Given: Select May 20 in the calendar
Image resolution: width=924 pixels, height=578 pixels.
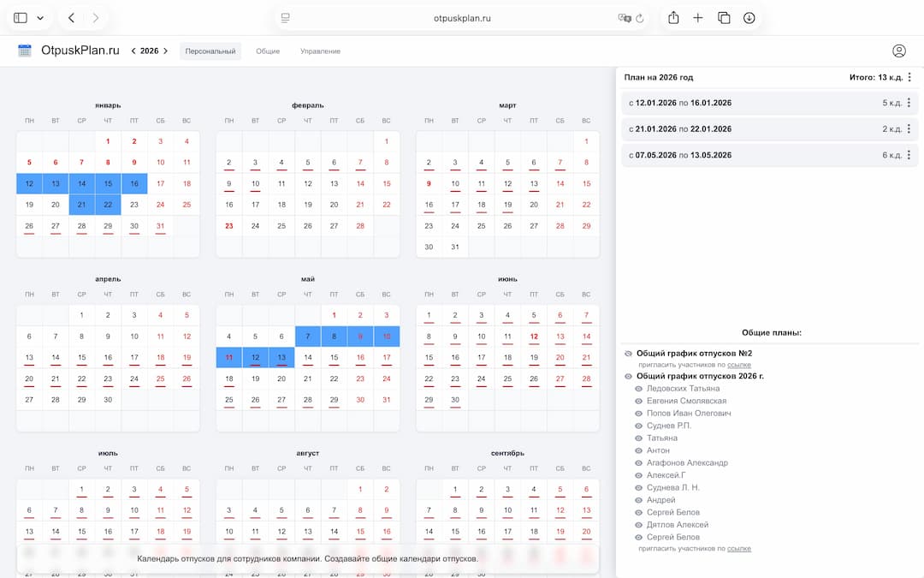Looking at the screenshot, I should click(281, 378).
